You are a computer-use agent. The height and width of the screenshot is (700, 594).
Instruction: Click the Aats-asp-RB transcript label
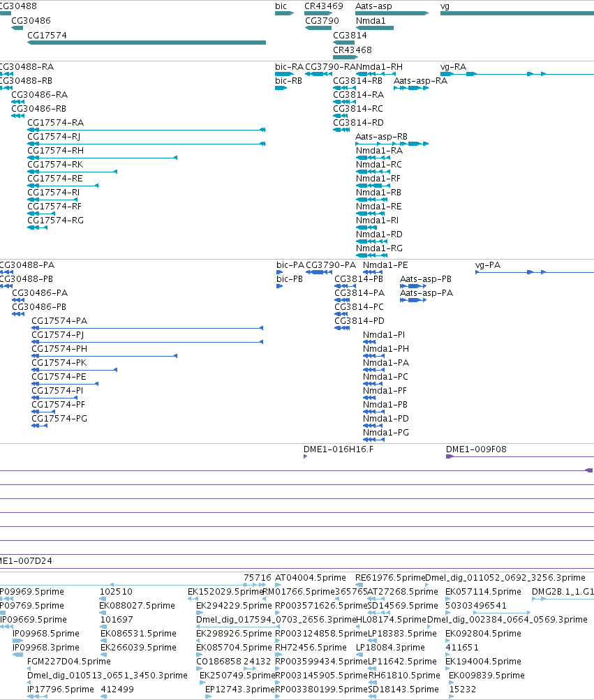click(381, 137)
